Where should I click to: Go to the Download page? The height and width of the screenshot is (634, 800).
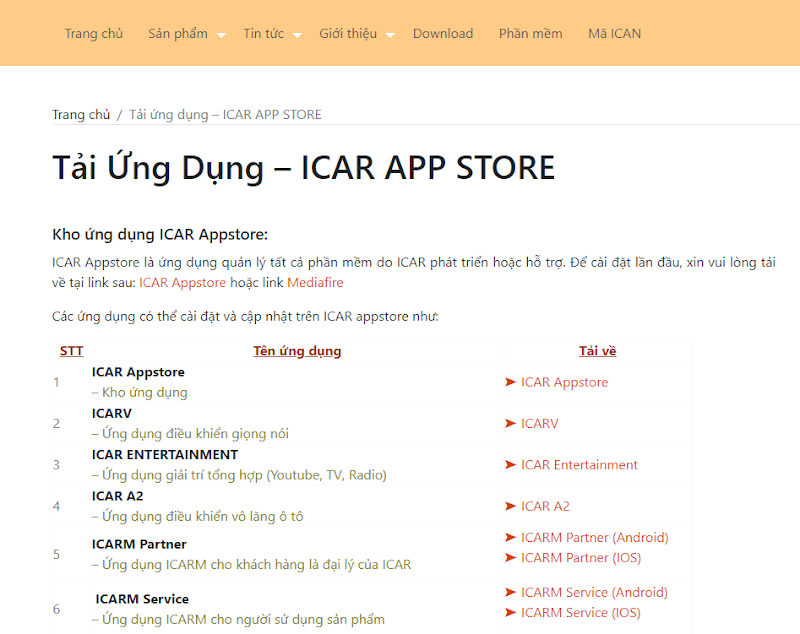click(x=443, y=34)
